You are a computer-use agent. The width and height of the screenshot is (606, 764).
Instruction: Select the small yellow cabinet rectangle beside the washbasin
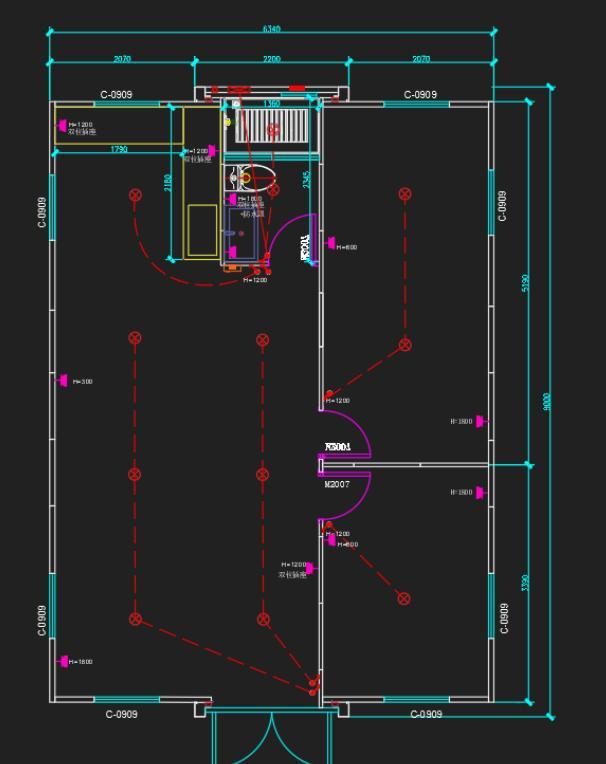[x=202, y=230]
